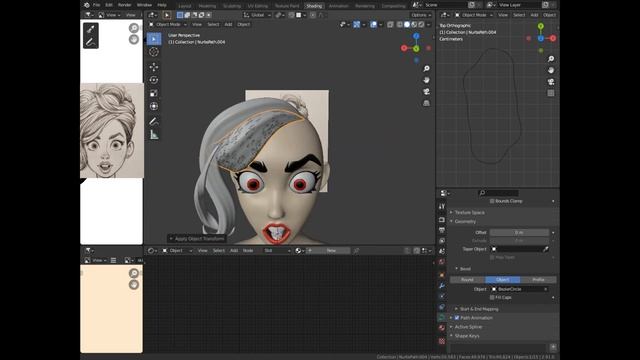
Task: Open the Render menu
Action: (x=124, y=5)
